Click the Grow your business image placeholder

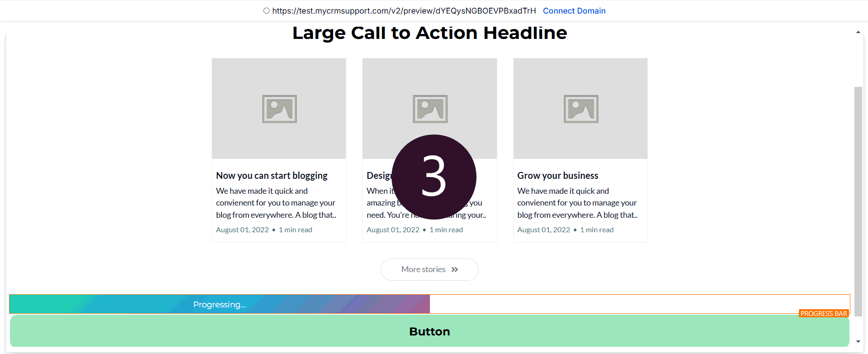(580, 109)
